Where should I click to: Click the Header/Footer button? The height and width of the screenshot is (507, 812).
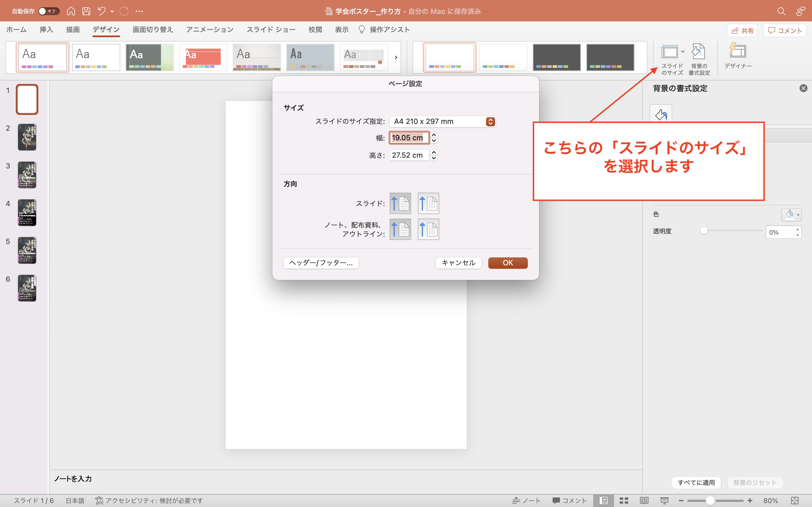321,263
